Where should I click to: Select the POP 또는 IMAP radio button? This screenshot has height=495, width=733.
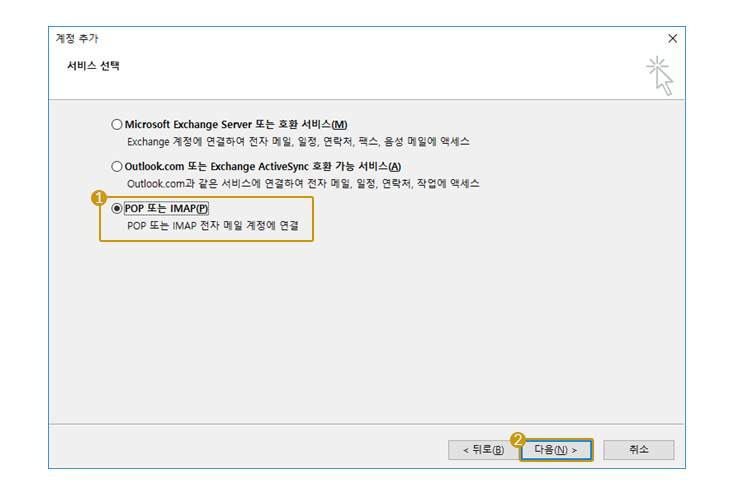[x=117, y=208]
